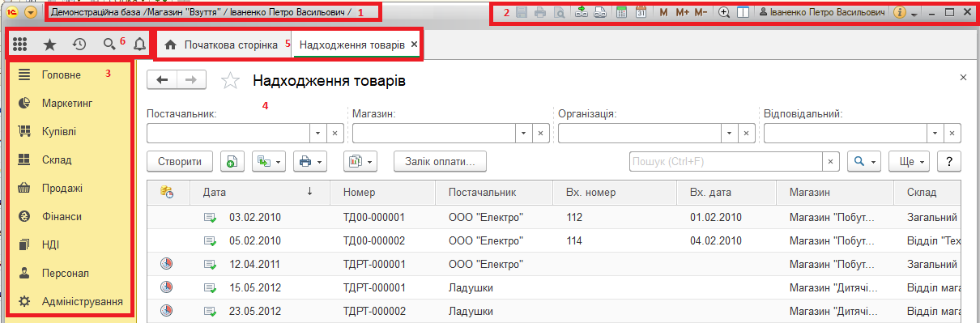Open the Продажі section
The width and height of the screenshot is (980, 323).
point(70,188)
